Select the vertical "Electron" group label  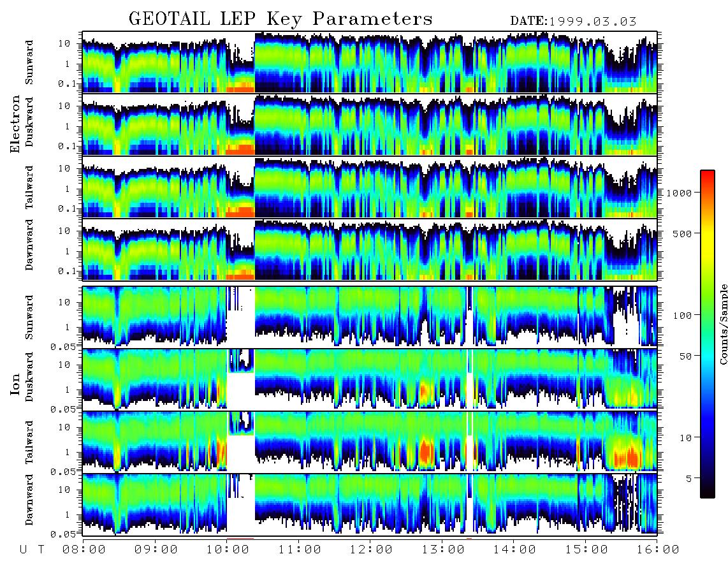click(x=15, y=124)
